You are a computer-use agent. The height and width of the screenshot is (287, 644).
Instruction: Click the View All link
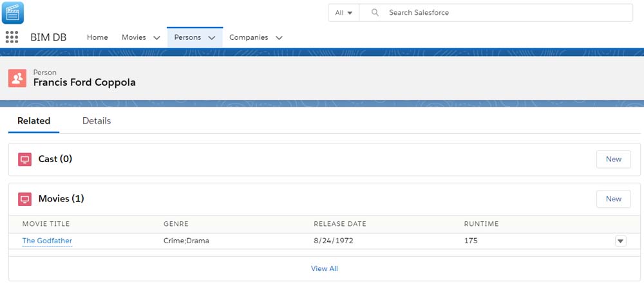[x=325, y=268]
